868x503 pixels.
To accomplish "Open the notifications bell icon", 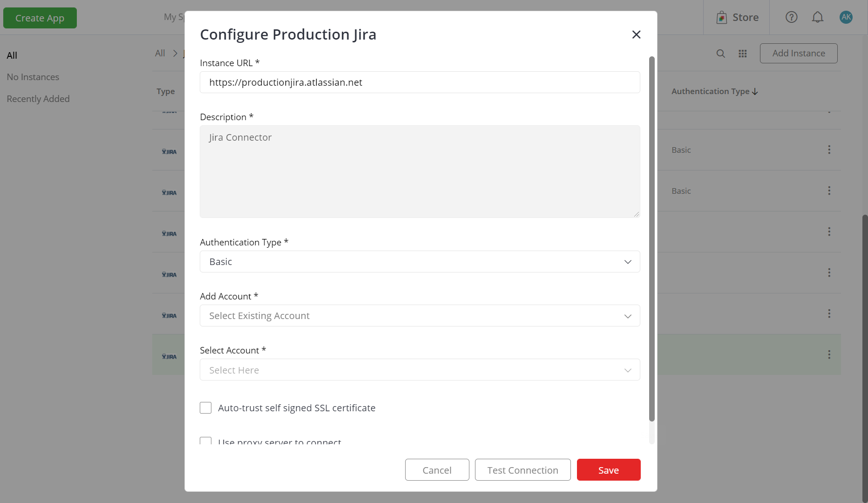I will coord(818,17).
